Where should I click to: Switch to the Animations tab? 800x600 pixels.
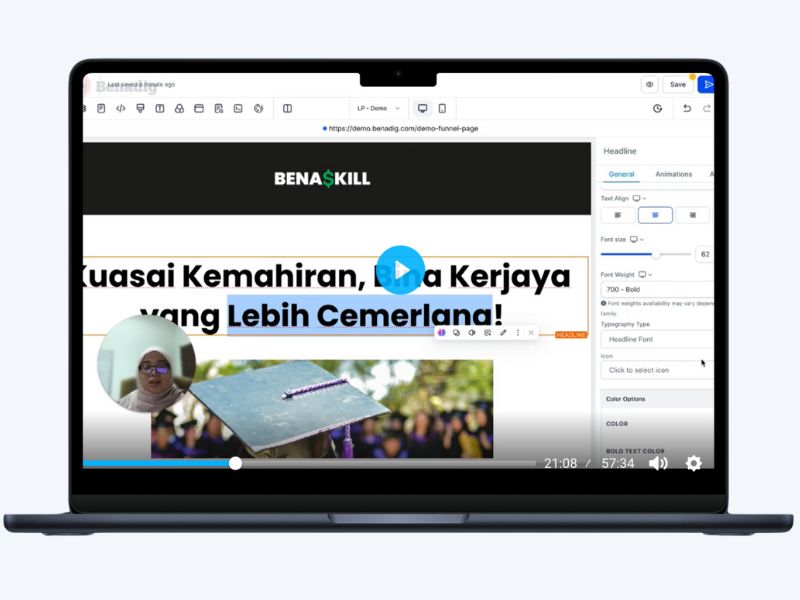coord(673,174)
